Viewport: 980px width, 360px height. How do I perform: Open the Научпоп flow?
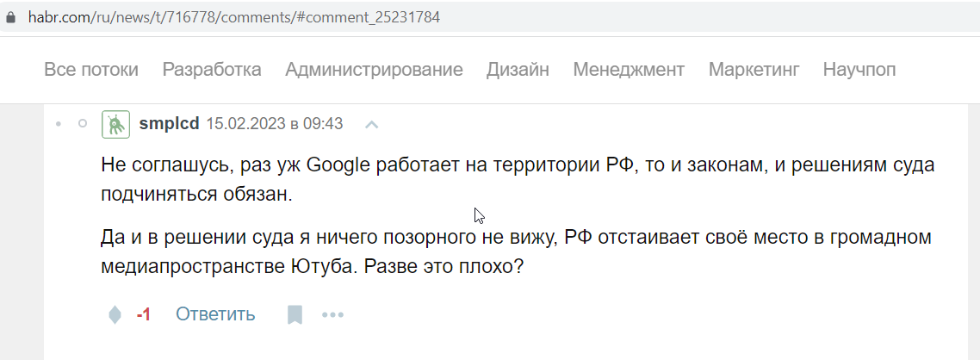(x=859, y=70)
